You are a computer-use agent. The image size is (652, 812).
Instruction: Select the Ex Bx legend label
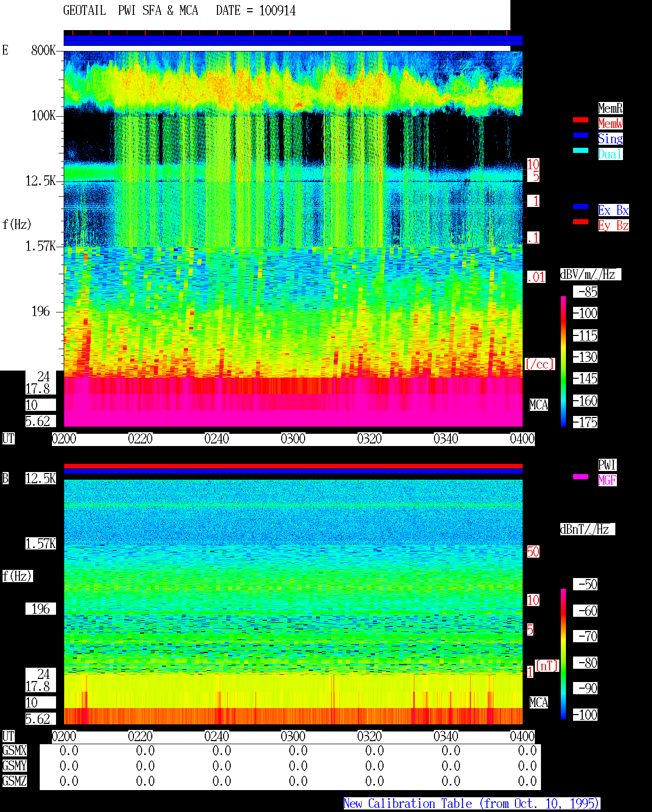[613, 210]
